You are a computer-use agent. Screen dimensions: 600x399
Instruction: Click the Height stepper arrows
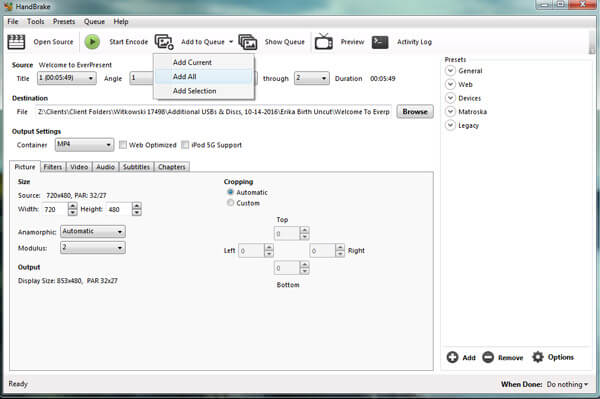coord(137,209)
